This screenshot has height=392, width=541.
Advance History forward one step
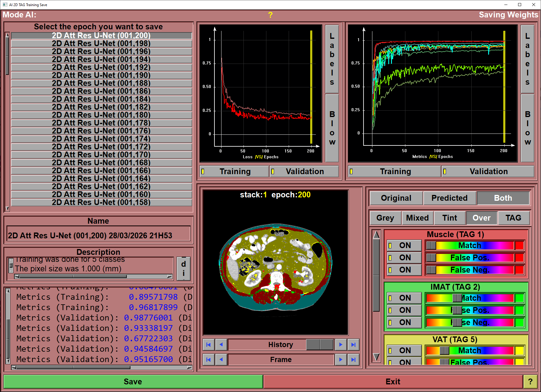click(x=340, y=345)
